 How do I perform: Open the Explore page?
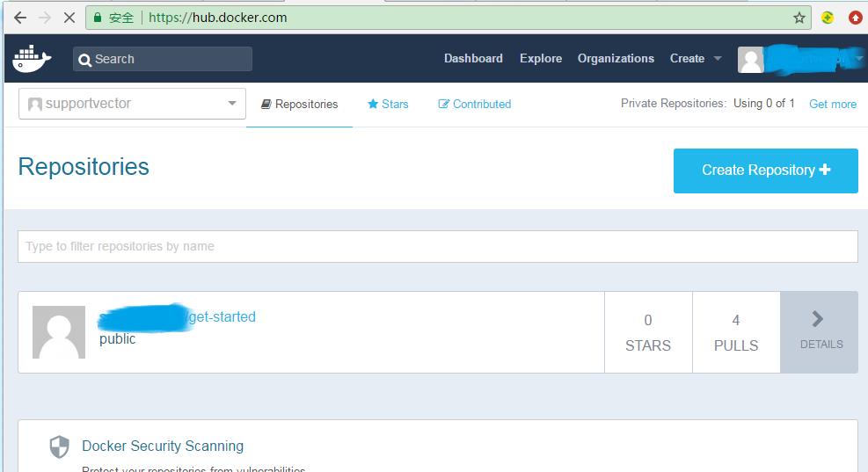(x=541, y=58)
